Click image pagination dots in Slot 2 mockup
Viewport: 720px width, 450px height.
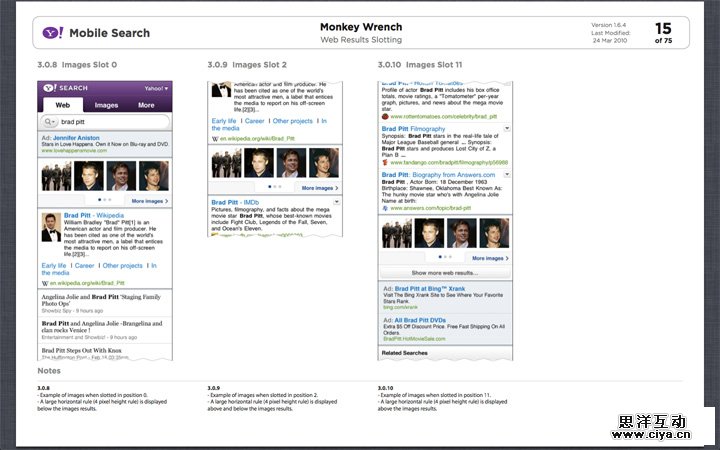click(x=275, y=186)
